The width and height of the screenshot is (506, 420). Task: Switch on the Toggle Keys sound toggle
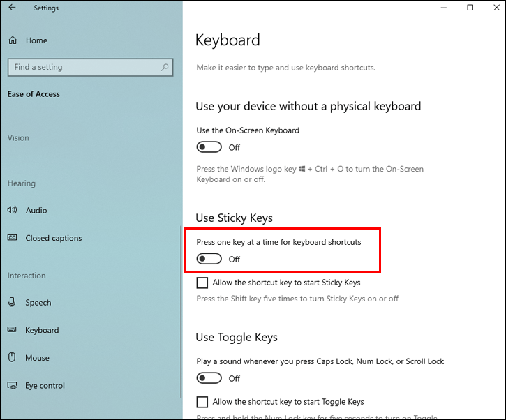coord(209,378)
